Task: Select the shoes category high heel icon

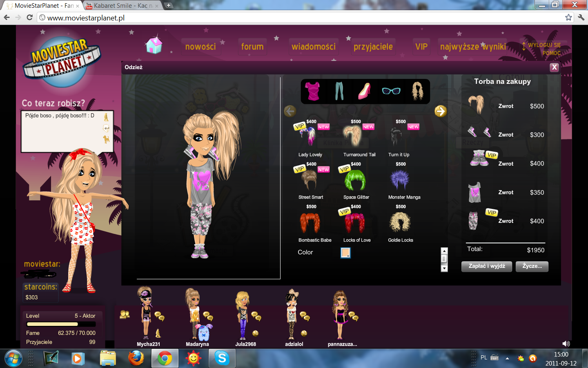Action: [364, 91]
